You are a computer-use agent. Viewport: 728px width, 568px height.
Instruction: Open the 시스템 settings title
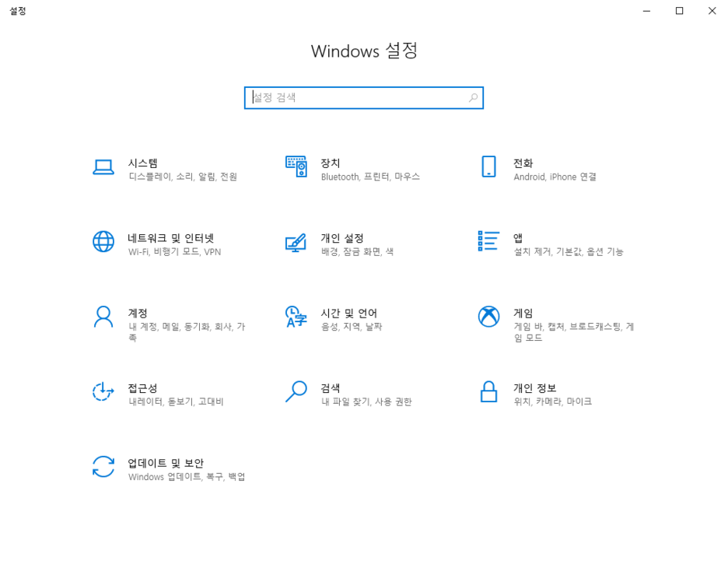coord(143,163)
